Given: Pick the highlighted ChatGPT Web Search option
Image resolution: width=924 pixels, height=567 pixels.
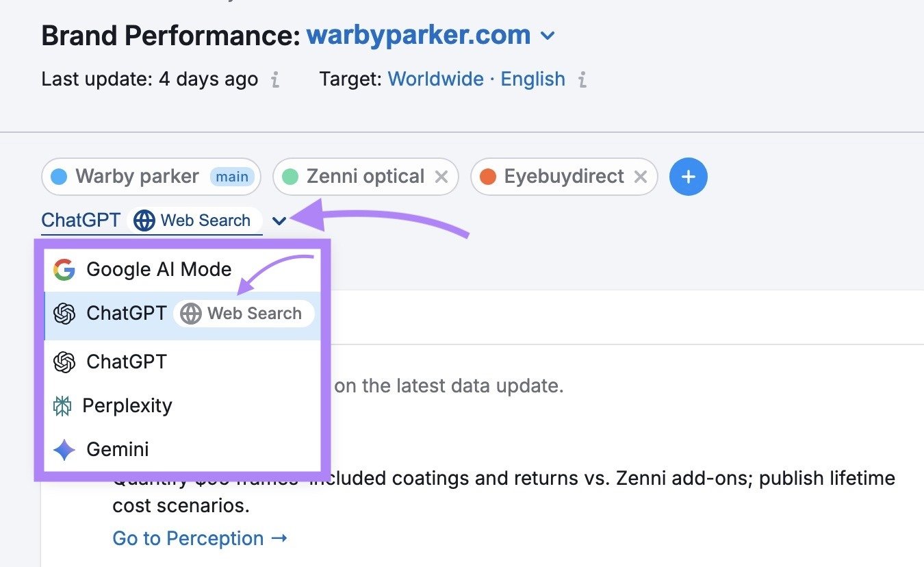Looking at the screenshot, I should (x=181, y=313).
